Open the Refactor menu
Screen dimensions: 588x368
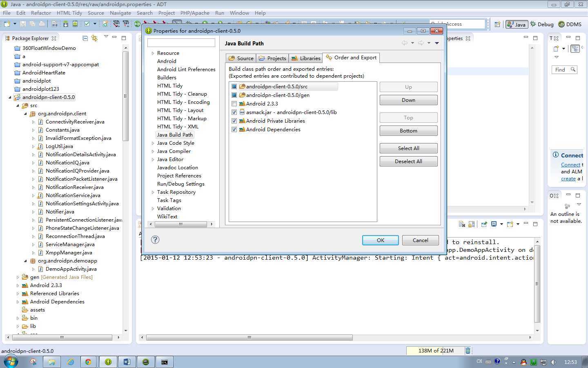pos(41,13)
